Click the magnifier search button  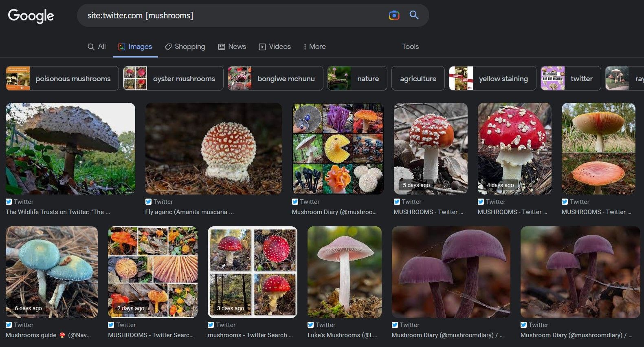point(414,15)
